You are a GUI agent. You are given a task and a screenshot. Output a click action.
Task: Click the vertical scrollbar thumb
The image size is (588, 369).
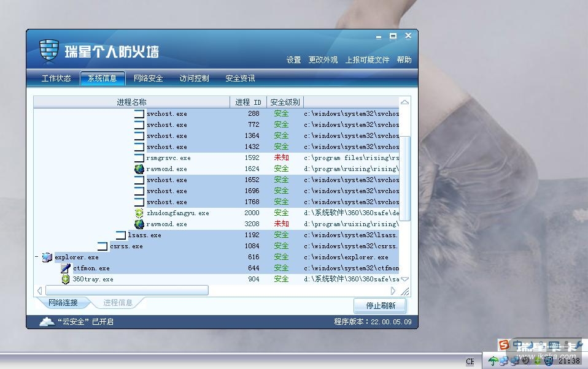tap(405, 178)
